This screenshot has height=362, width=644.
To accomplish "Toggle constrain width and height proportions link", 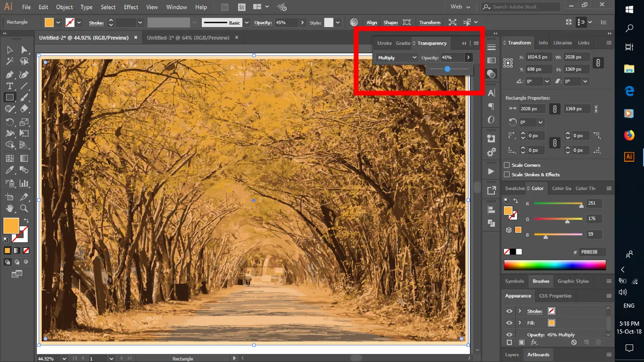I will (598, 63).
